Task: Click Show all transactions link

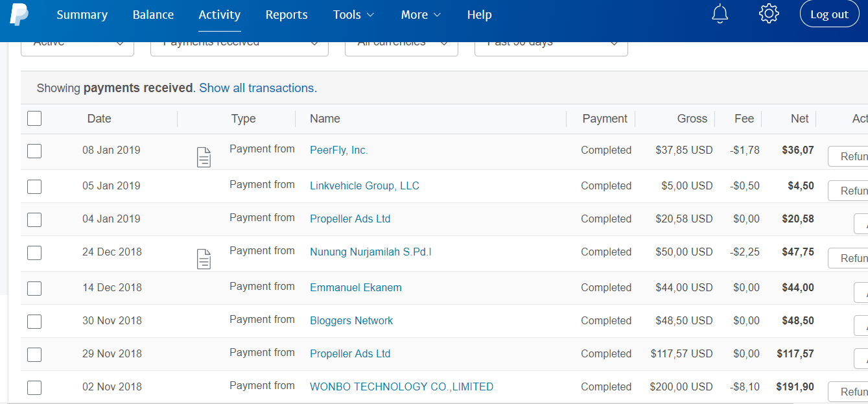Action: pos(258,88)
